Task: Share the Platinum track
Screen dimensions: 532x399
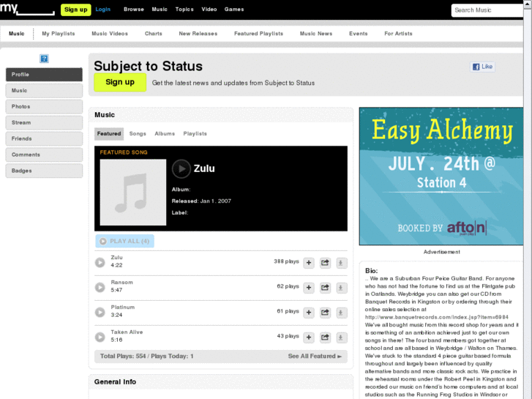Action: click(325, 313)
